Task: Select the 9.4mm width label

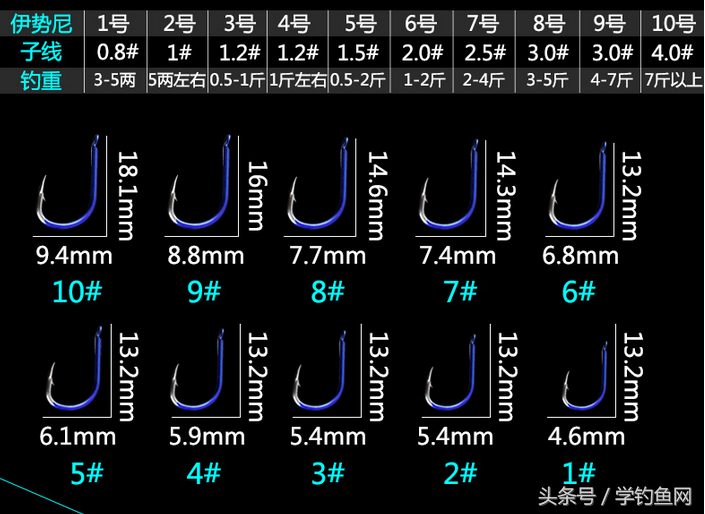Action: coord(74,256)
